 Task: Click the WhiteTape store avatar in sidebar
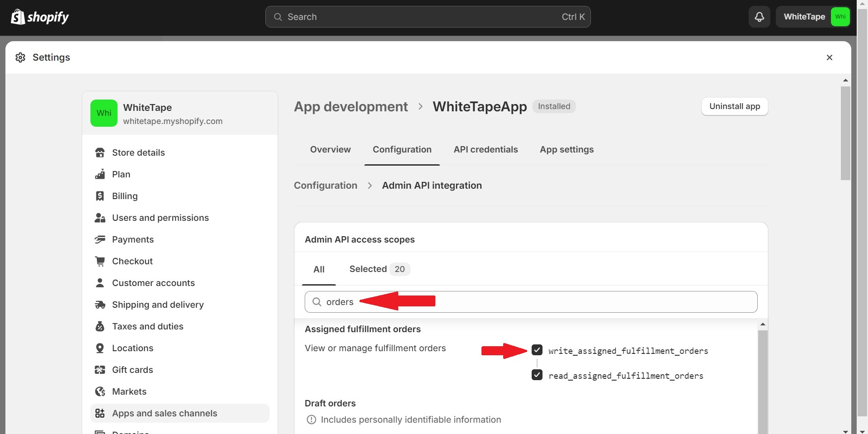tap(104, 113)
